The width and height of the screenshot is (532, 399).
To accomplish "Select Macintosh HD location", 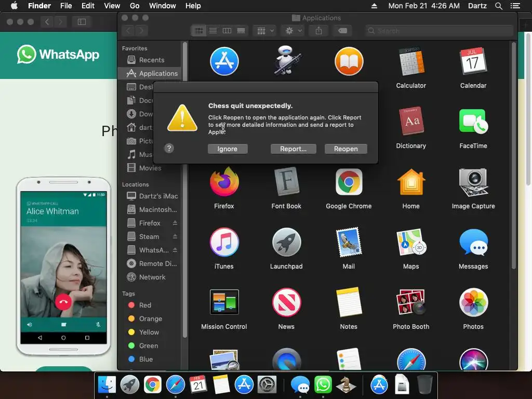I will point(150,210).
